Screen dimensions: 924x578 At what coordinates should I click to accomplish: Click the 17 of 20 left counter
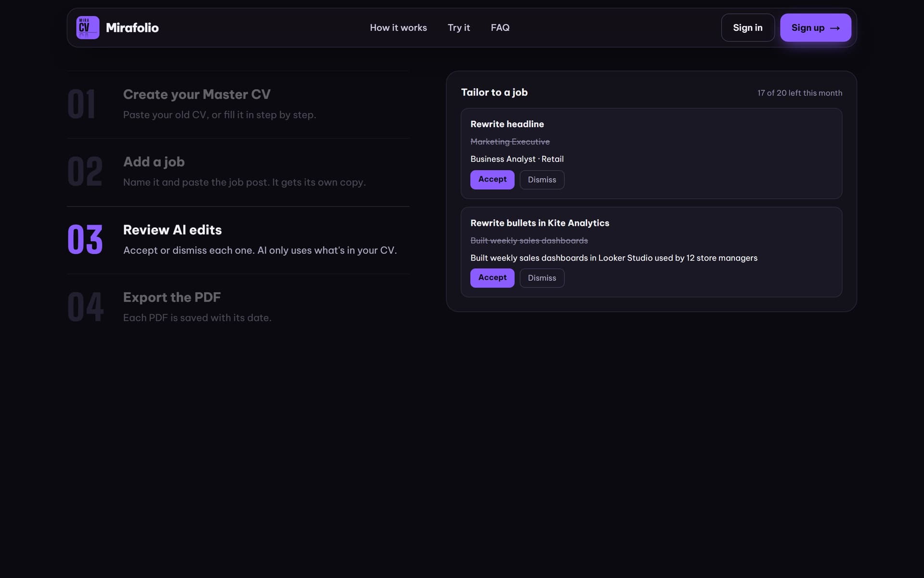tap(799, 93)
